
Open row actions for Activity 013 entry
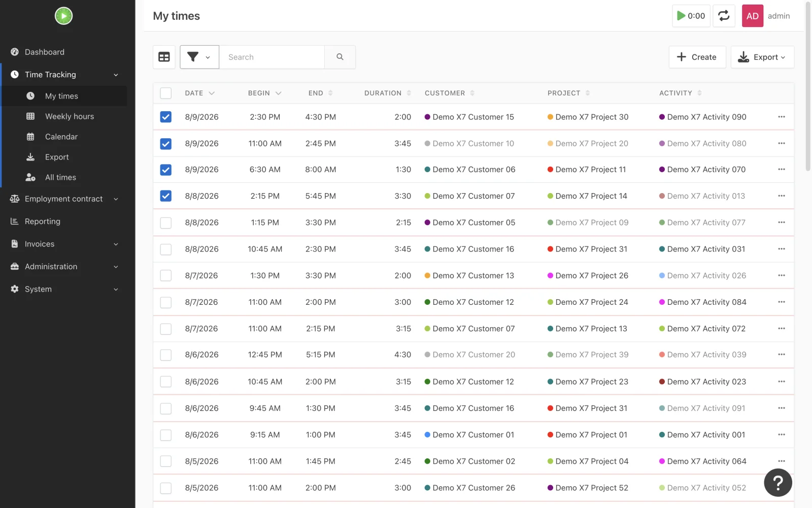point(782,196)
